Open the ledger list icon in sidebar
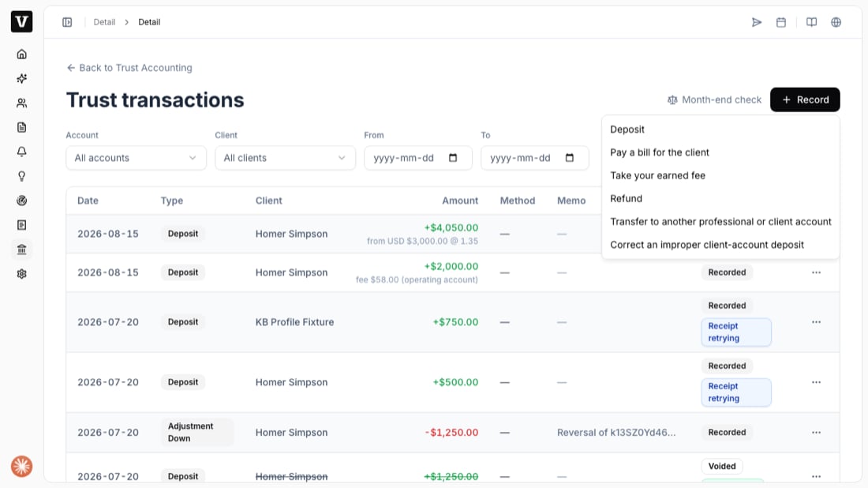This screenshot has width=868, height=488. pos(21,225)
